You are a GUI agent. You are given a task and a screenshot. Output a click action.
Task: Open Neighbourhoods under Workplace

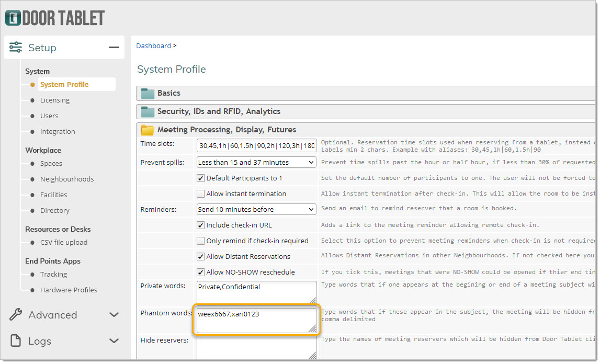click(x=67, y=179)
